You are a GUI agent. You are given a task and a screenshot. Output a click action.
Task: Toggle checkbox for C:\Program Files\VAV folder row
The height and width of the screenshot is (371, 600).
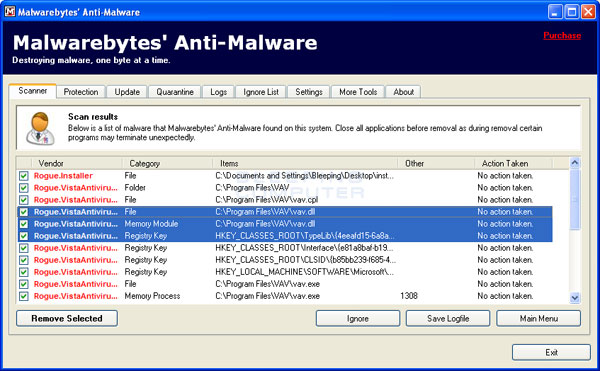pos(24,188)
